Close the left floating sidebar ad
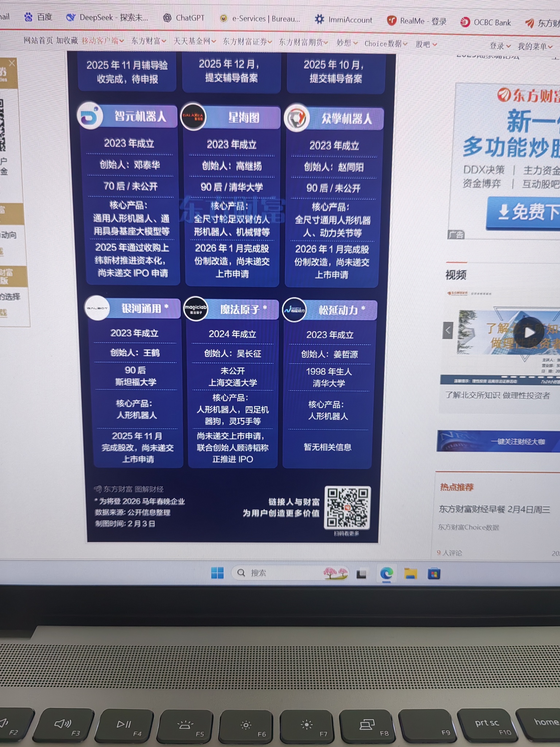This screenshot has height=747, width=560. [x=12, y=63]
